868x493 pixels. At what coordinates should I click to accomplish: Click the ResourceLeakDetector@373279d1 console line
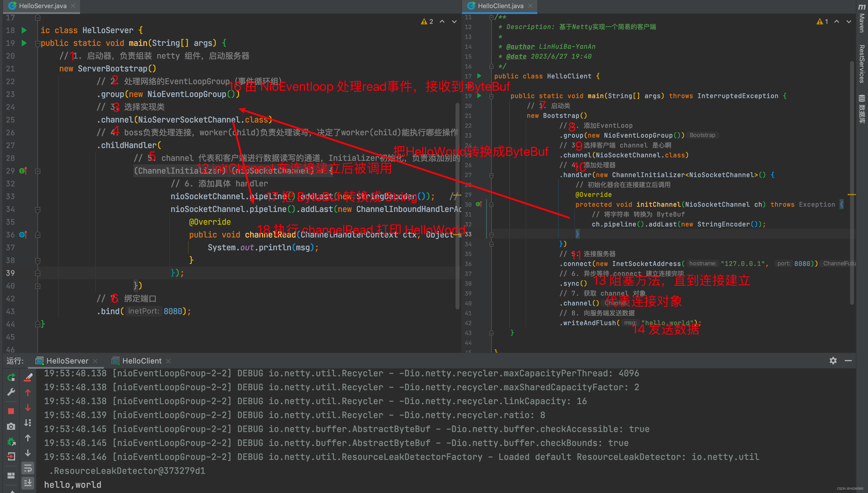point(127,471)
